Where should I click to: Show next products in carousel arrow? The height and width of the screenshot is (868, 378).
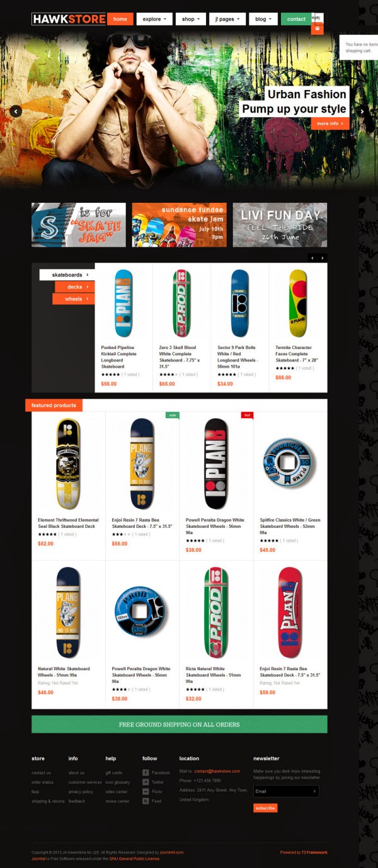click(x=323, y=258)
